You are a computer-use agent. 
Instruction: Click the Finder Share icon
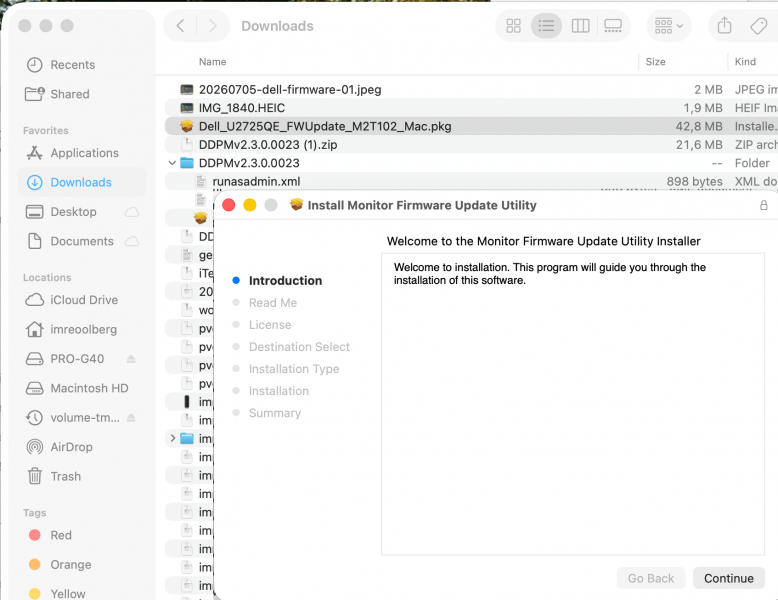coord(724,26)
